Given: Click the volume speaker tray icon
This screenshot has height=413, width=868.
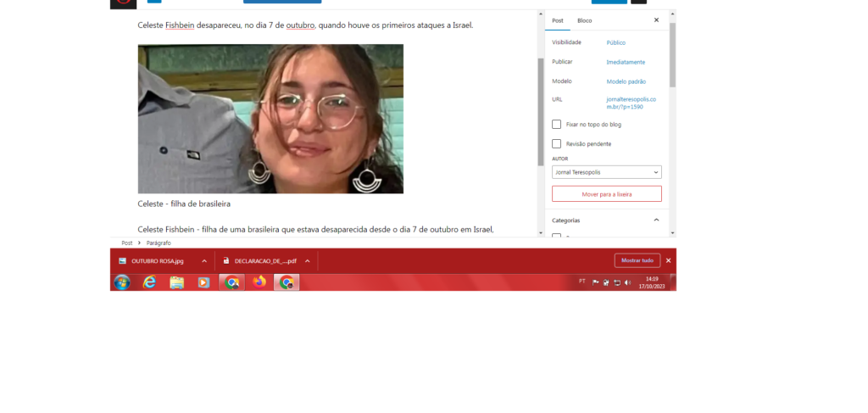Looking at the screenshot, I should [x=627, y=282].
